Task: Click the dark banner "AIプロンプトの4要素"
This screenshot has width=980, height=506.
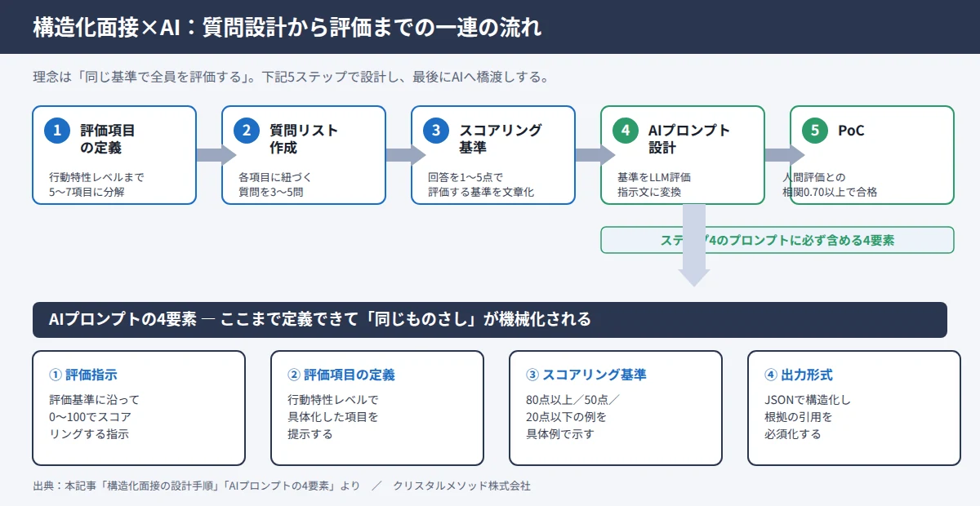Action: click(490, 320)
